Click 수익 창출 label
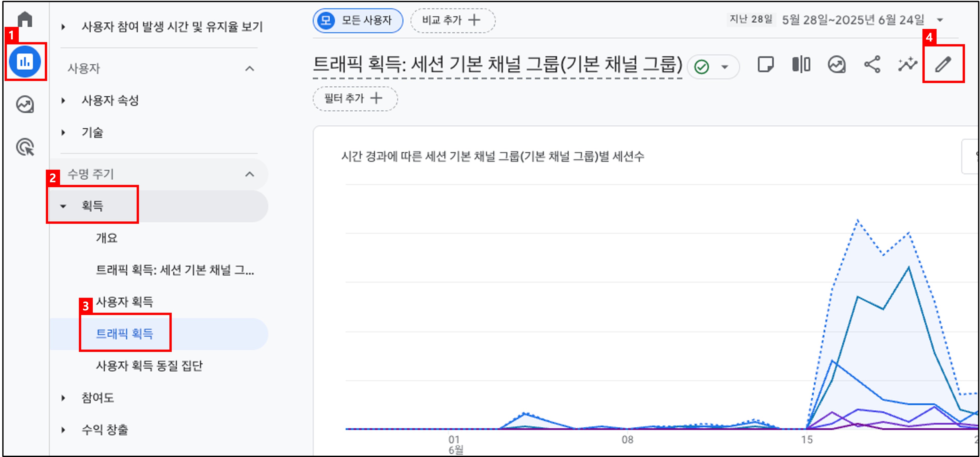Viewport: 980px width, 457px height. [105, 430]
